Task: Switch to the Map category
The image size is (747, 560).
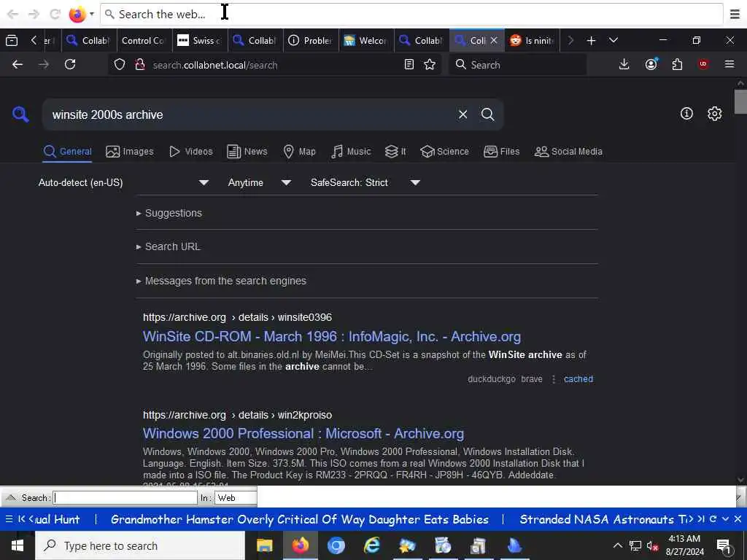Action: point(299,152)
